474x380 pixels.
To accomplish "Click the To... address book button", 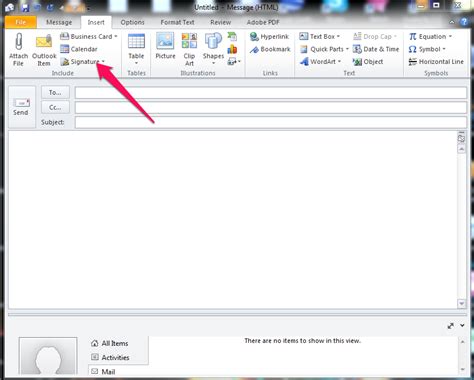I will [55, 92].
